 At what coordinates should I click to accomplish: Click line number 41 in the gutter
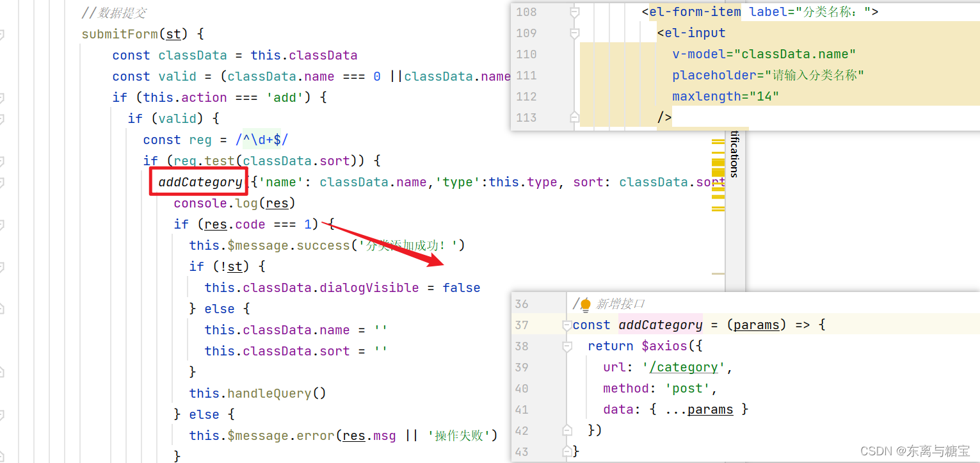click(x=522, y=410)
